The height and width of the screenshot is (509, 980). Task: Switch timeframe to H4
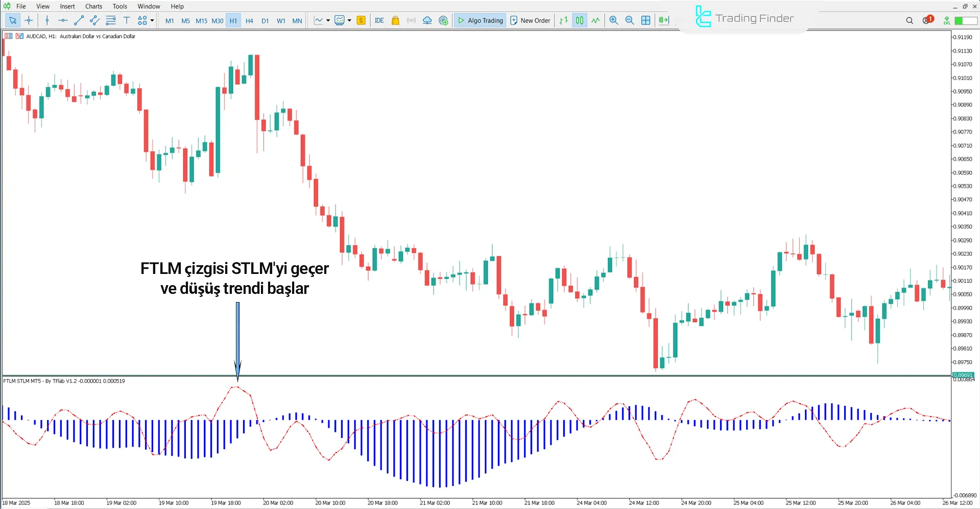pyautogui.click(x=249, y=21)
